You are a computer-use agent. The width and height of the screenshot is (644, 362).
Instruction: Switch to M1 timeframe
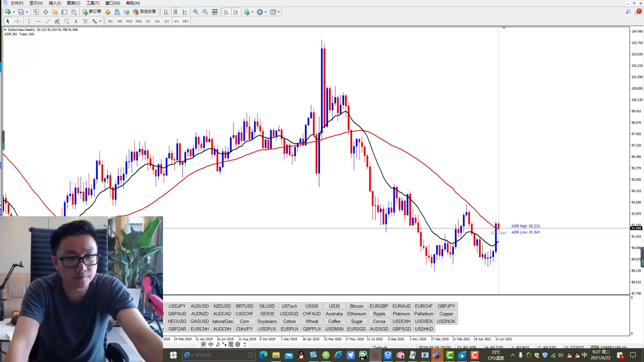(x=110, y=21)
